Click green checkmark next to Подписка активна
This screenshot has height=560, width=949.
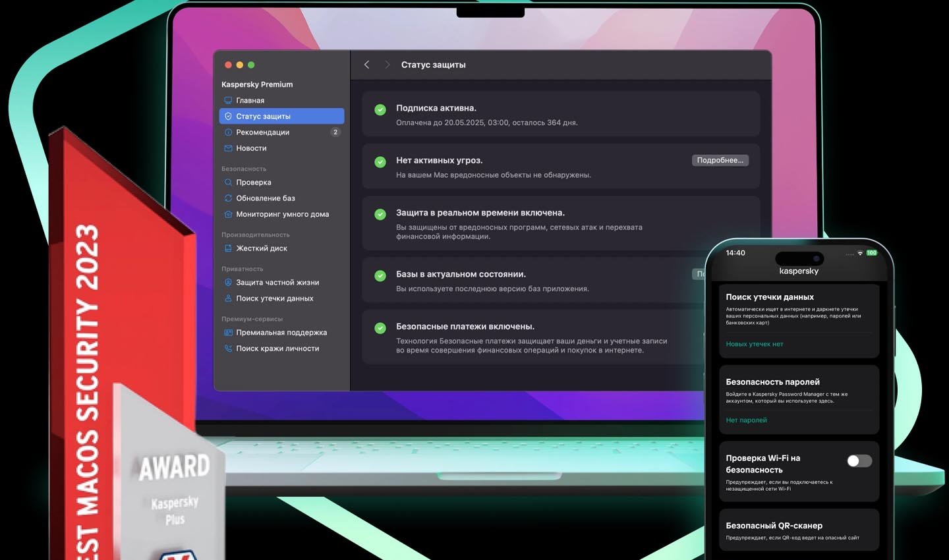pos(380,109)
